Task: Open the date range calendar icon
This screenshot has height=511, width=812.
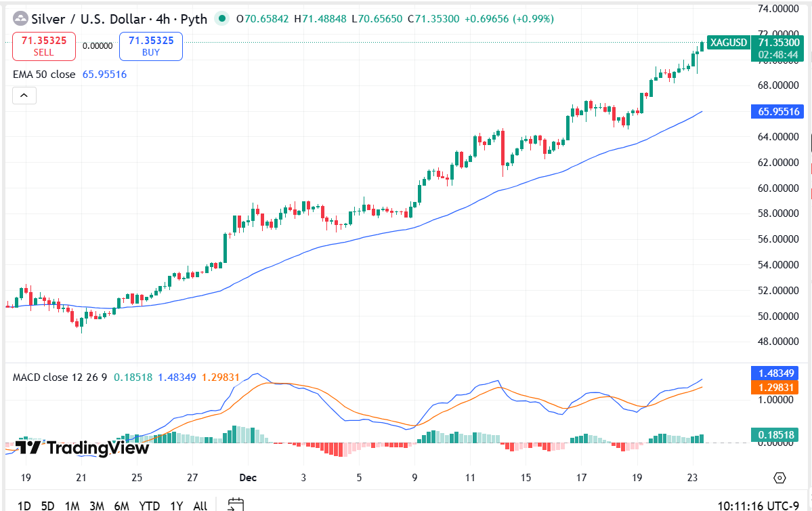Action: [234, 504]
